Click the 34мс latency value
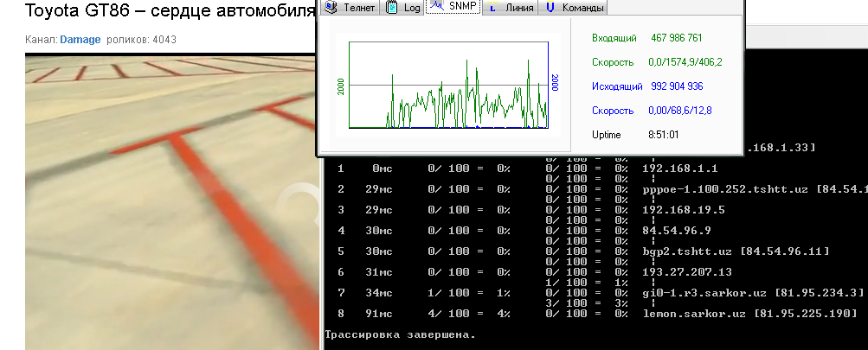 (379, 293)
